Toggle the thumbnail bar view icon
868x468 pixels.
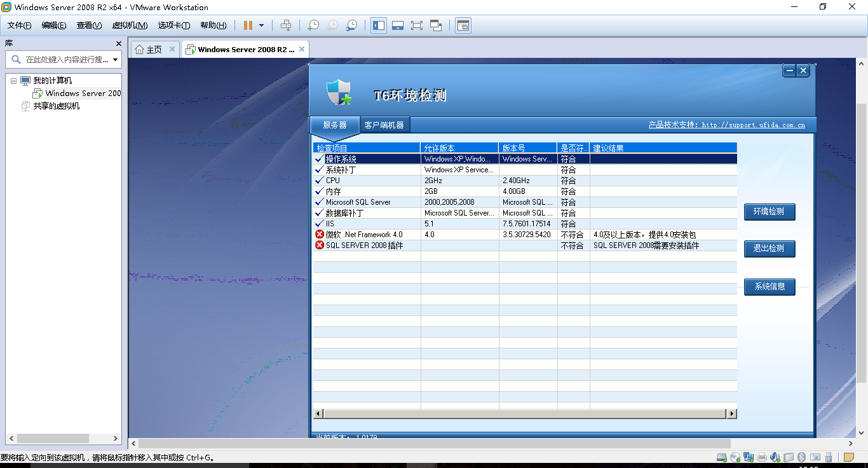(x=398, y=25)
